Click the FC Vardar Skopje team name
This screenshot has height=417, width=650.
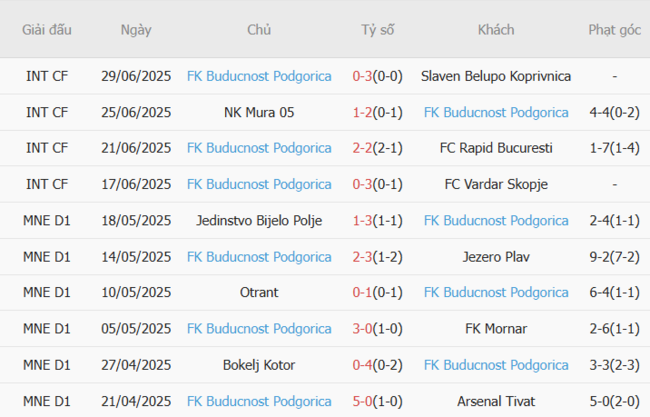pos(496,184)
